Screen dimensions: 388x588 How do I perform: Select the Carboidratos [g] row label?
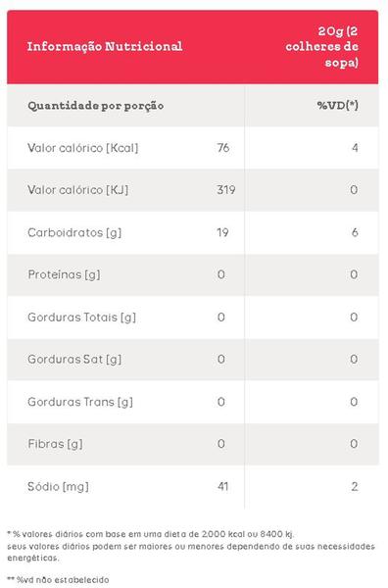click(x=74, y=232)
